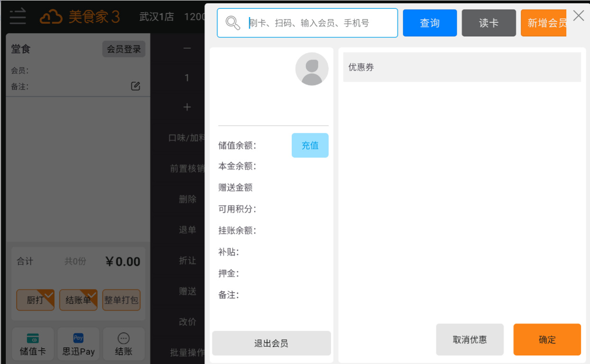
Task: Confirm with the orange 确定 button
Action: tap(547, 340)
